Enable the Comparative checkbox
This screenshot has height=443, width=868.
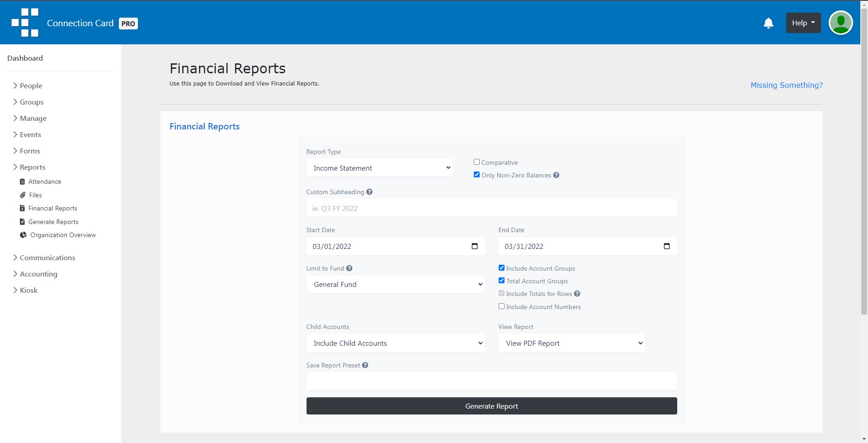coord(476,161)
